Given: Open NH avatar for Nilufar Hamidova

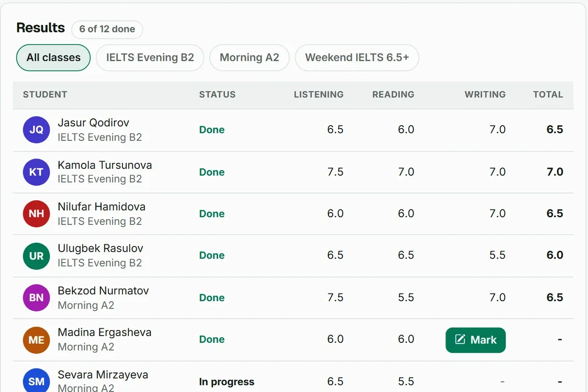Looking at the screenshot, I should point(36,214).
